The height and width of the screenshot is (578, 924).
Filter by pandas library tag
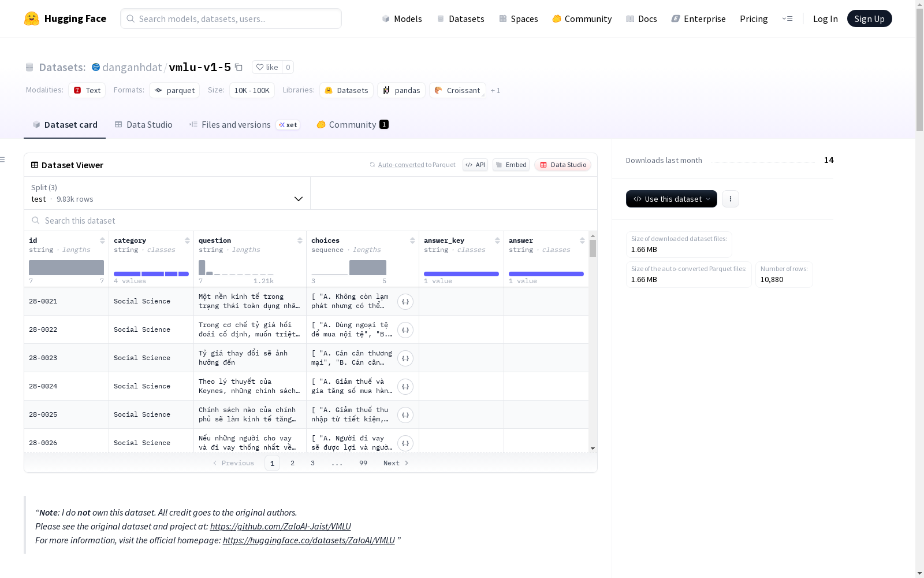point(401,90)
